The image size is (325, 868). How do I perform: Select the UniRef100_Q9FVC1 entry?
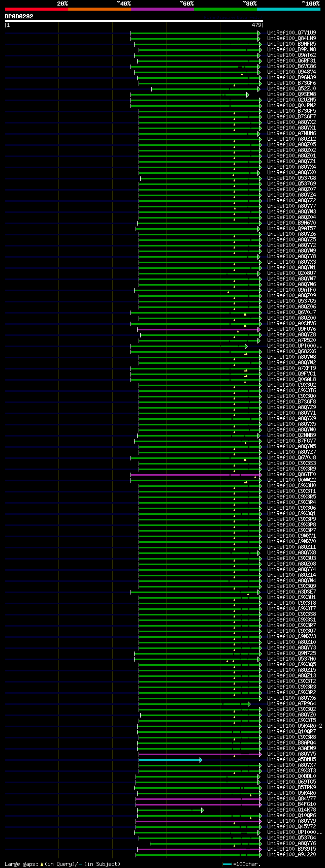pos(291,374)
